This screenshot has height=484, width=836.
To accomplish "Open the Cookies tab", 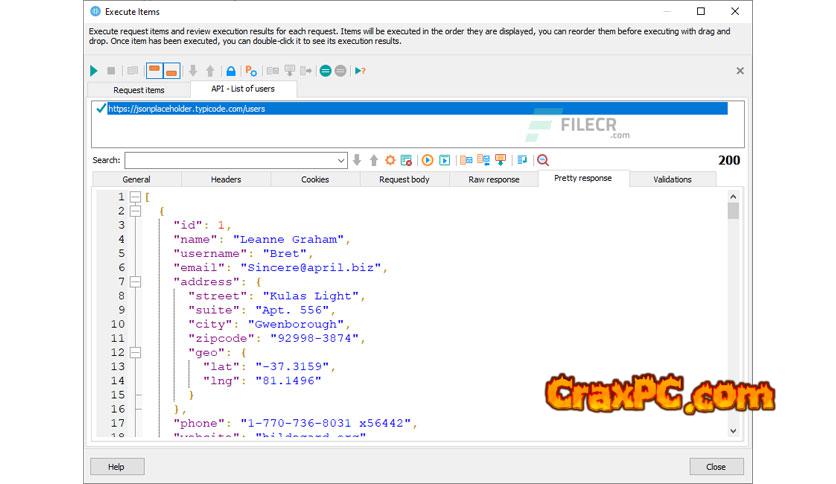I will (315, 180).
